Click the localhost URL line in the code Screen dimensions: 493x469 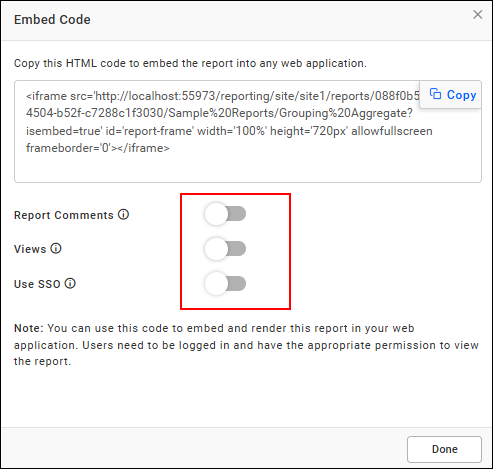pyautogui.click(x=223, y=96)
